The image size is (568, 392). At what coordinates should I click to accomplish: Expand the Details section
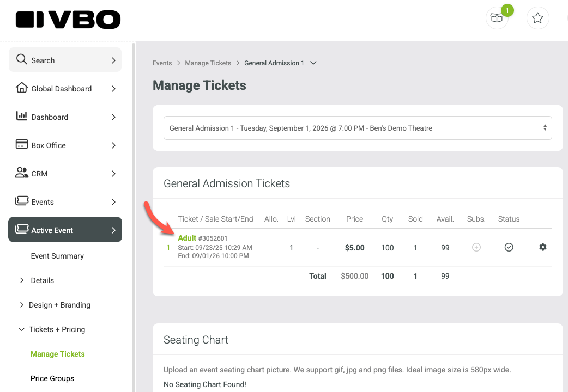tap(22, 280)
